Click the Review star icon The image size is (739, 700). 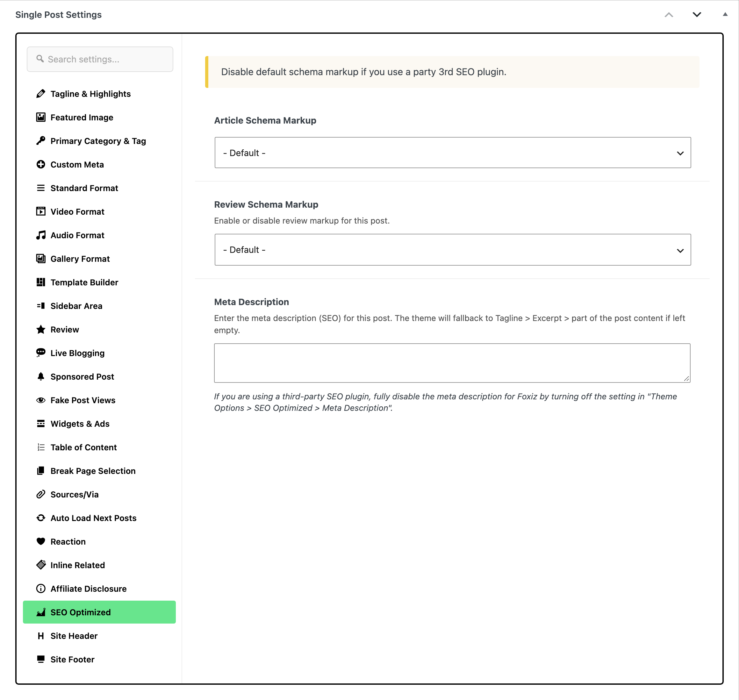41,330
